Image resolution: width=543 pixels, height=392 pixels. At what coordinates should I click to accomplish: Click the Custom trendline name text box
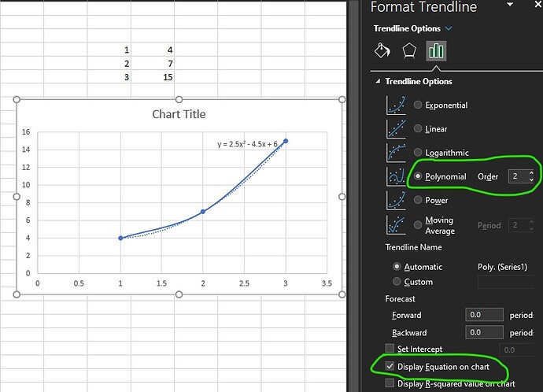(505, 282)
